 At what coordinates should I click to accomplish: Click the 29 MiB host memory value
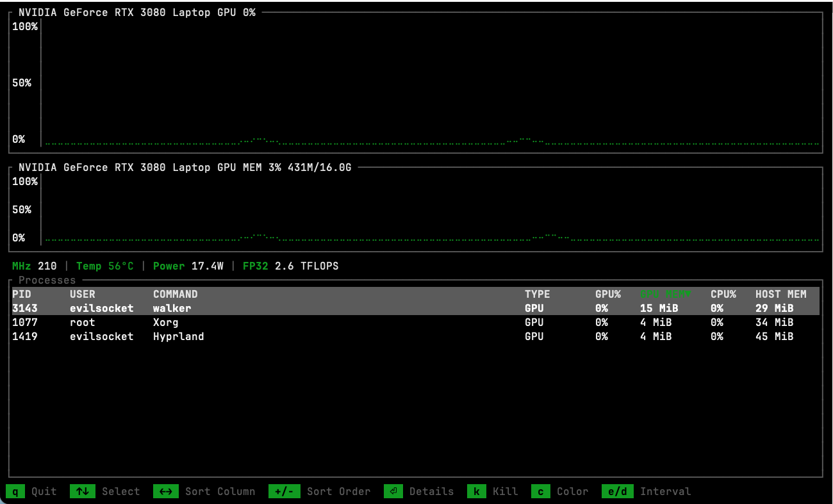[x=775, y=308]
